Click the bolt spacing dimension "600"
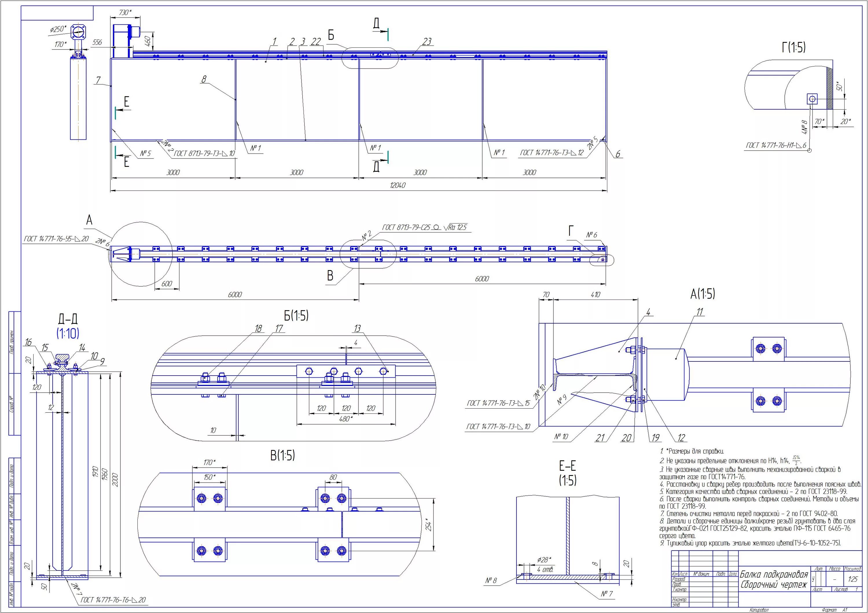 (x=167, y=284)
